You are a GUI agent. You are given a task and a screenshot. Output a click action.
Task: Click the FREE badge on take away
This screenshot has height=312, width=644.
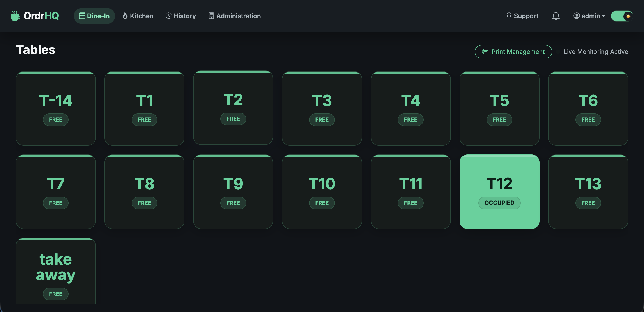[x=56, y=294]
